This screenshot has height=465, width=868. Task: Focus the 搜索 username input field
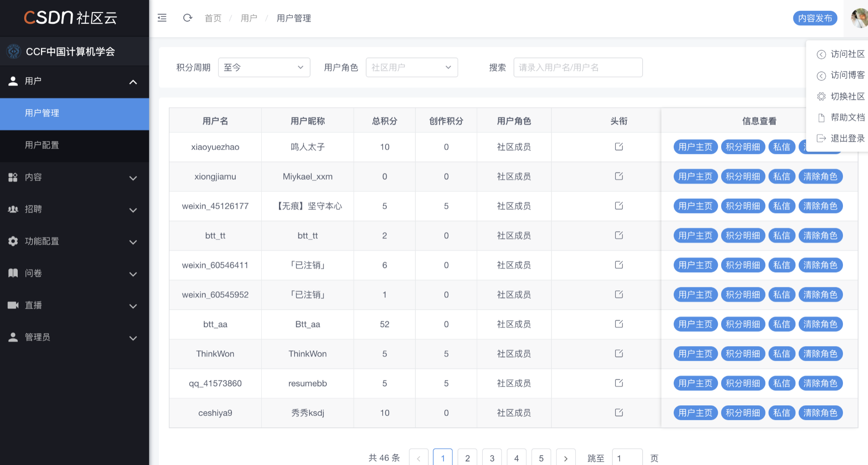(578, 67)
